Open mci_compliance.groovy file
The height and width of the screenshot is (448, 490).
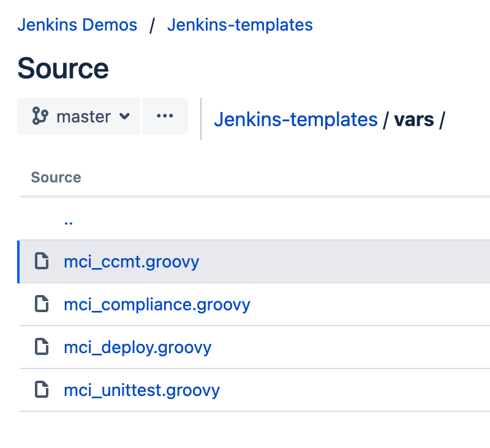pos(157,305)
